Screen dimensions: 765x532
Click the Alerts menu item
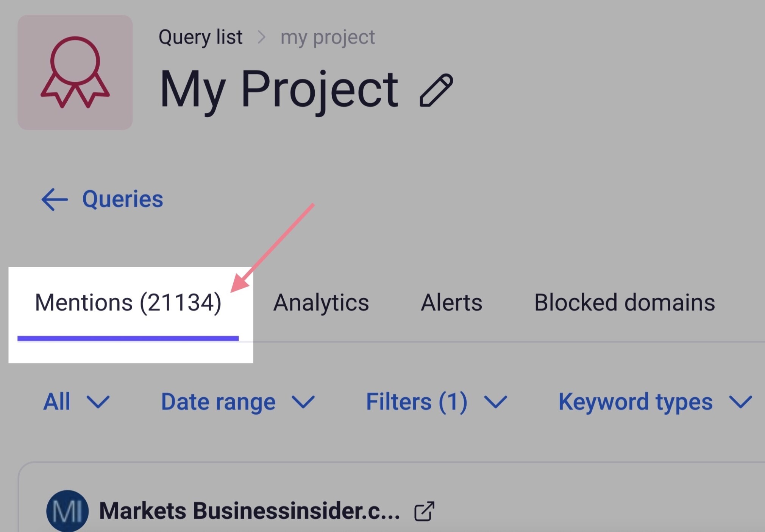pyautogui.click(x=451, y=302)
